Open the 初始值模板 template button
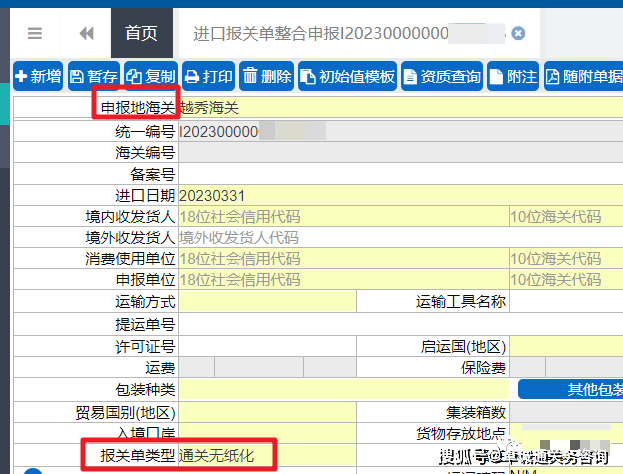 click(x=347, y=76)
